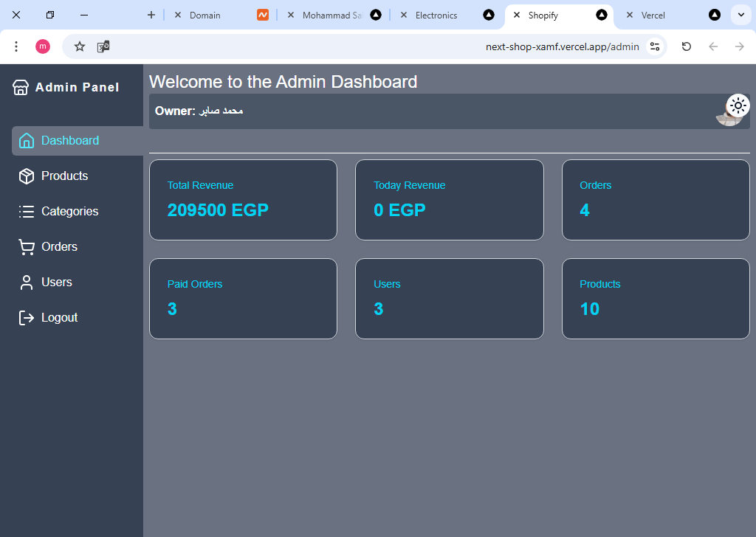The height and width of the screenshot is (537, 756).
Task: Open a new browser tab
Action: coord(151,15)
